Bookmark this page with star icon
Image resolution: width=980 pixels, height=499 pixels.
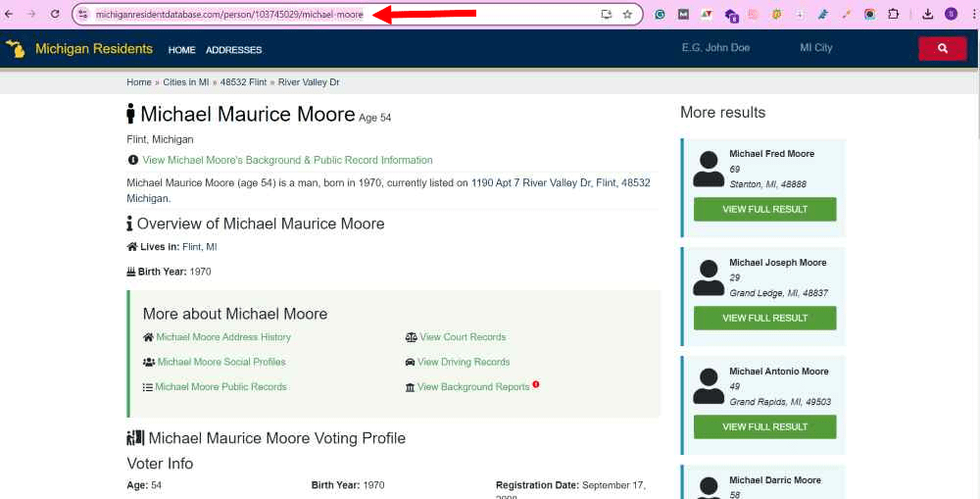pos(627,15)
